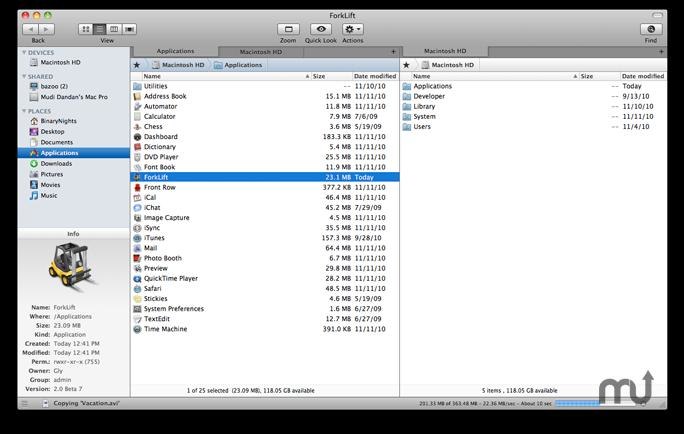Open Desktop in sidebar places

click(x=74, y=131)
